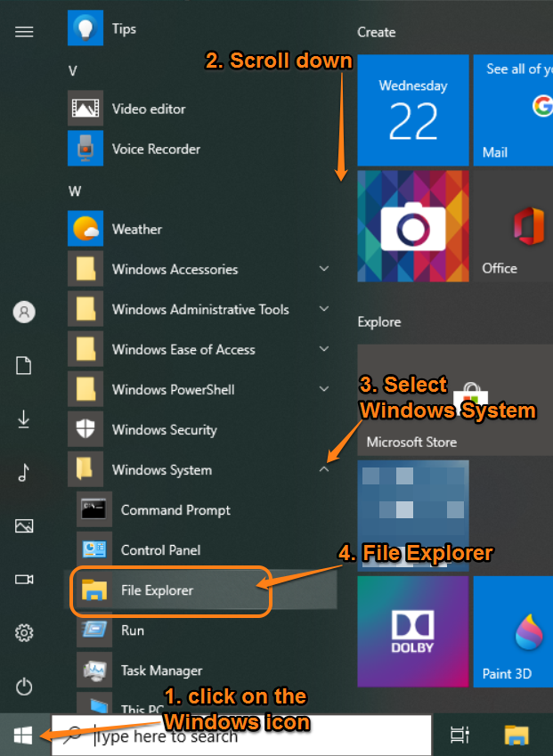Open the Microsoft Store tile
This screenshot has width=553, height=756.
click(x=455, y=400)
